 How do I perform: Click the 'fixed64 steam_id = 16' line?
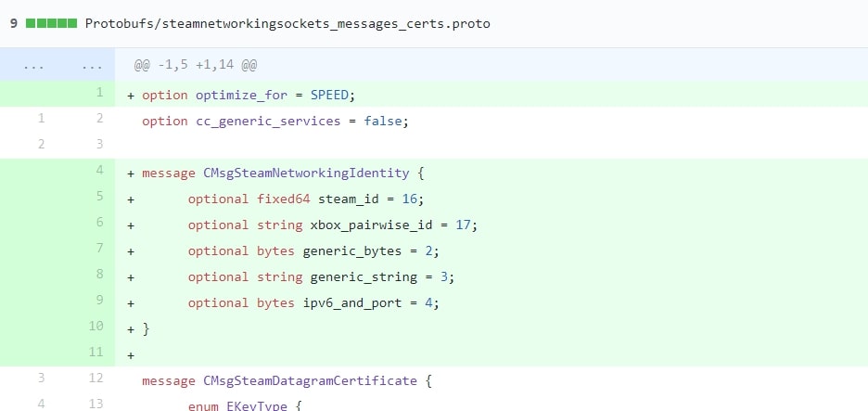(x=305, y=199)
